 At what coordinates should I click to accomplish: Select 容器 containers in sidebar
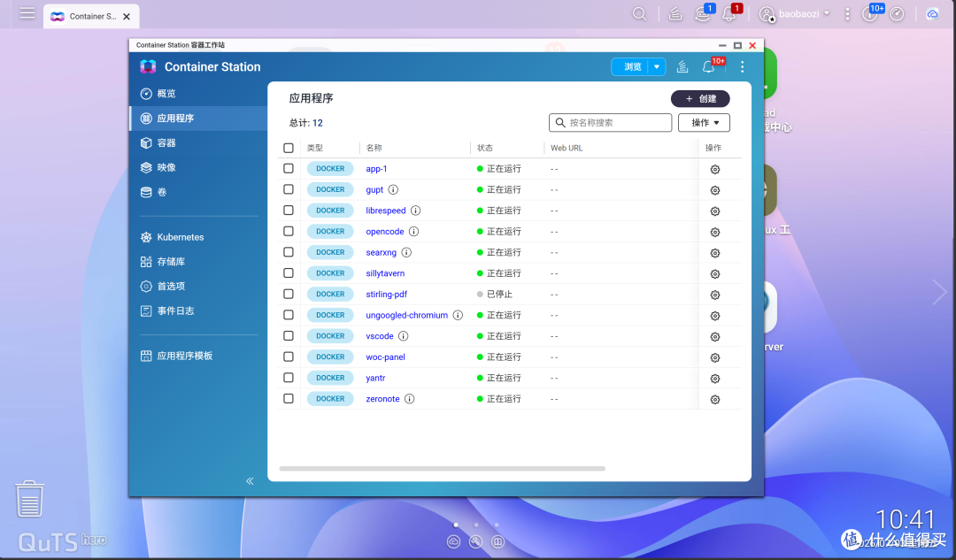pyautogui.click(x=198, y=142)
